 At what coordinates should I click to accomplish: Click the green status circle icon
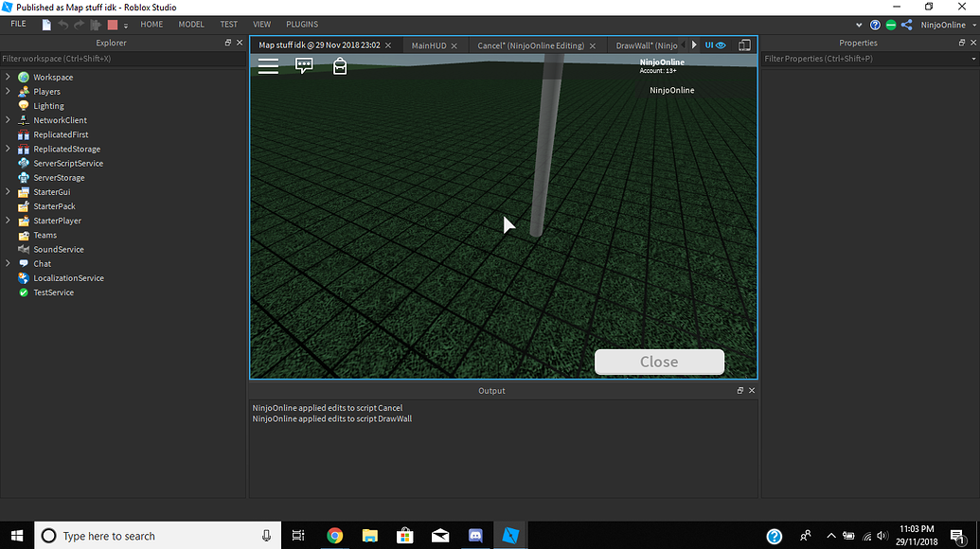click(891, 25)
